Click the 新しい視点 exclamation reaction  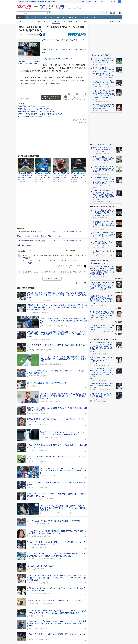(83, 96)
